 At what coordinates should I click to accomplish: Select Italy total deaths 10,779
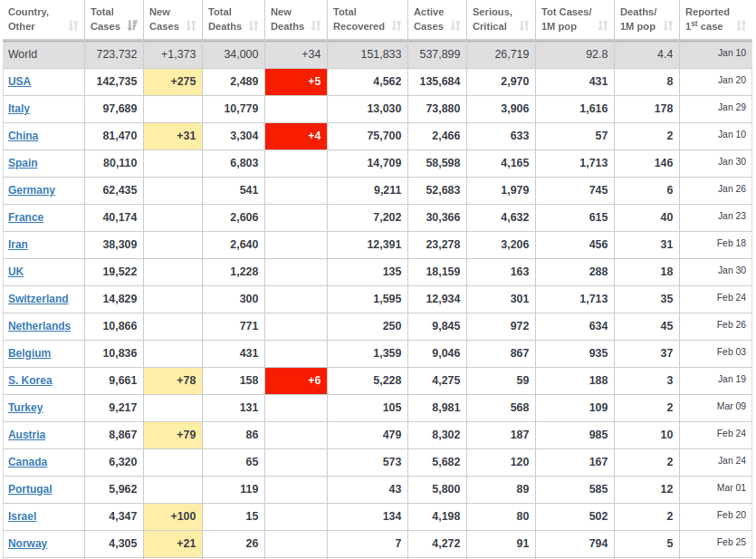pyautogui.click(x=241, y=109)
